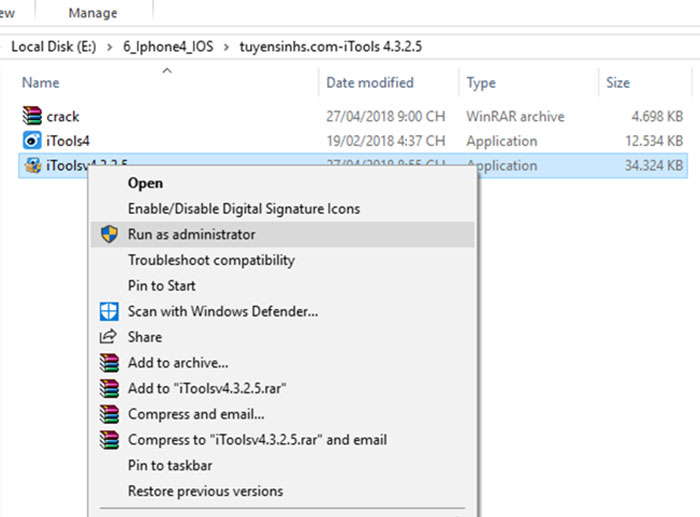Click the 4.698 KB size cell
The image size is (700, 517).
click(657, 117)
